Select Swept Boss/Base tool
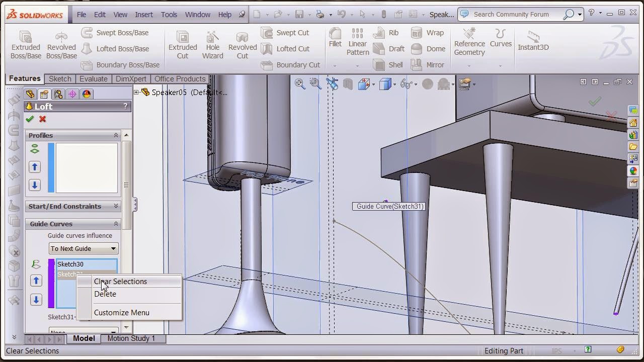The height and width of the screenshot is (362, 644). 115,33
